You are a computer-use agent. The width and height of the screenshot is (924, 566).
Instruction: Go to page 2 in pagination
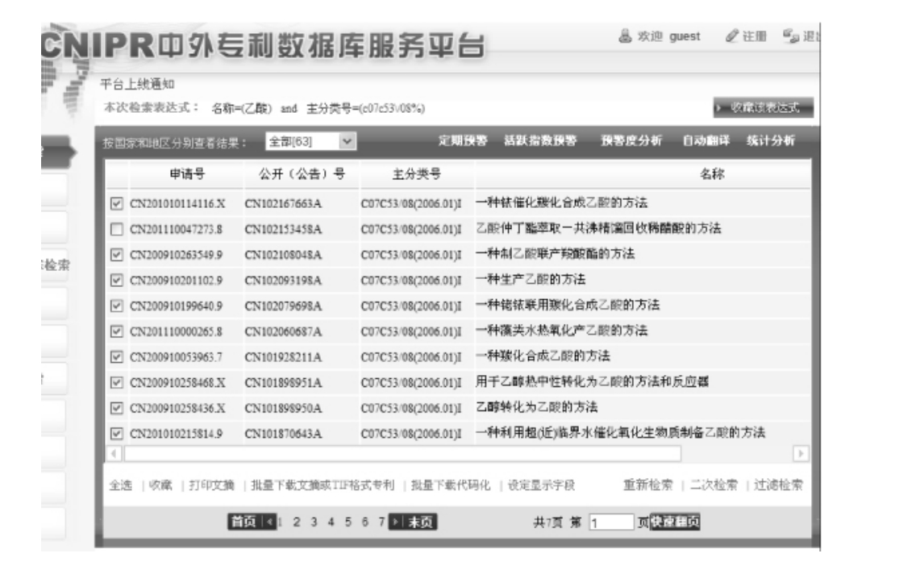click(297, 522)
